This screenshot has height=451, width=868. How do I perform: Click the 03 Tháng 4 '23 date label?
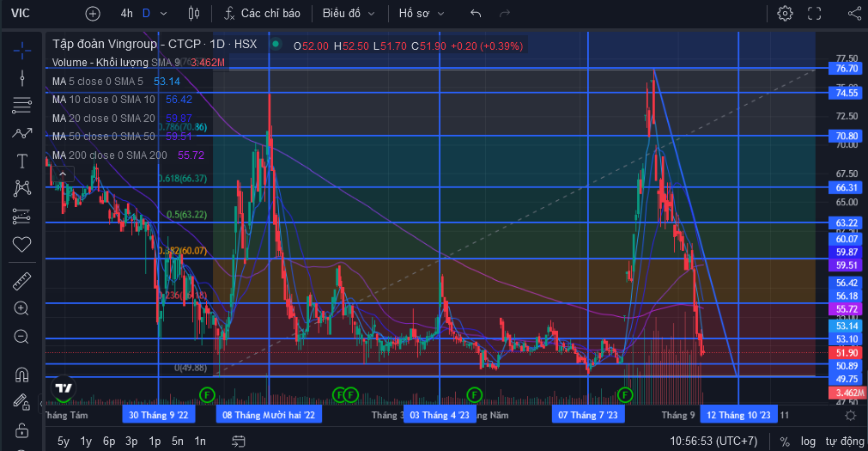[440, 415]
